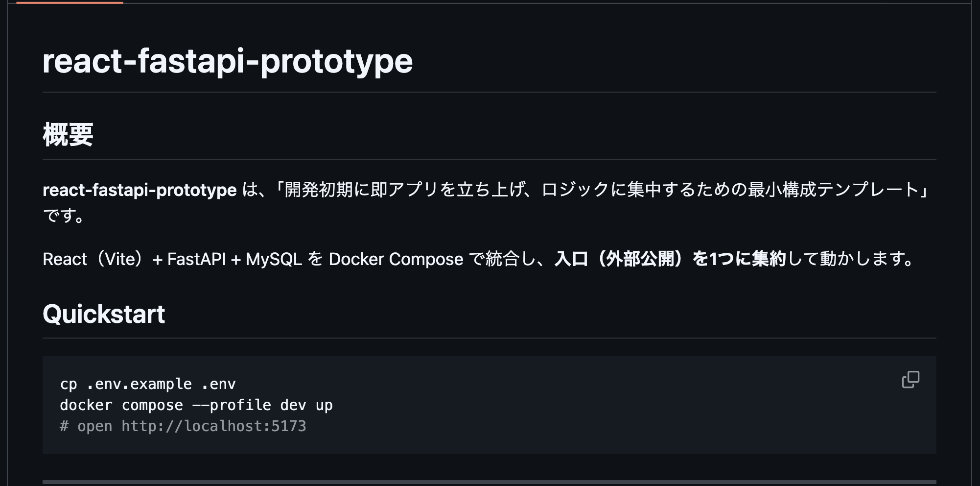Click the horizontal divider below the code block

pos(490,482)
